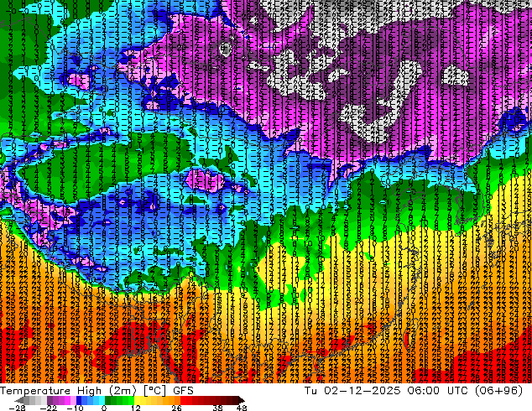This screenshot has width=532, height=411.
Task: Click the 26 label on the color scale
Action: (x=176, y=408)
